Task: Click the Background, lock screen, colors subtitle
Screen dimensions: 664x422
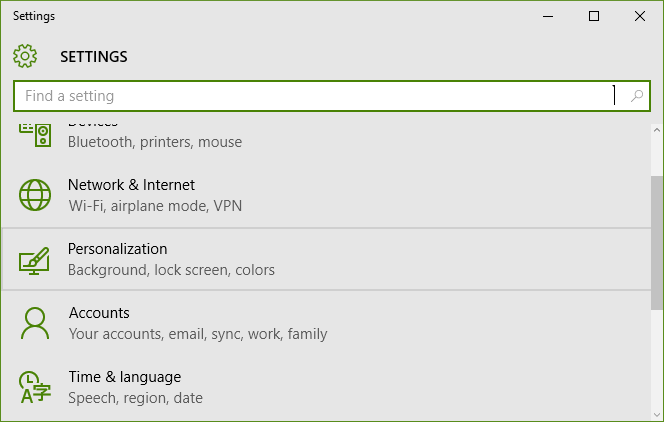Action: tap(171, 270)
